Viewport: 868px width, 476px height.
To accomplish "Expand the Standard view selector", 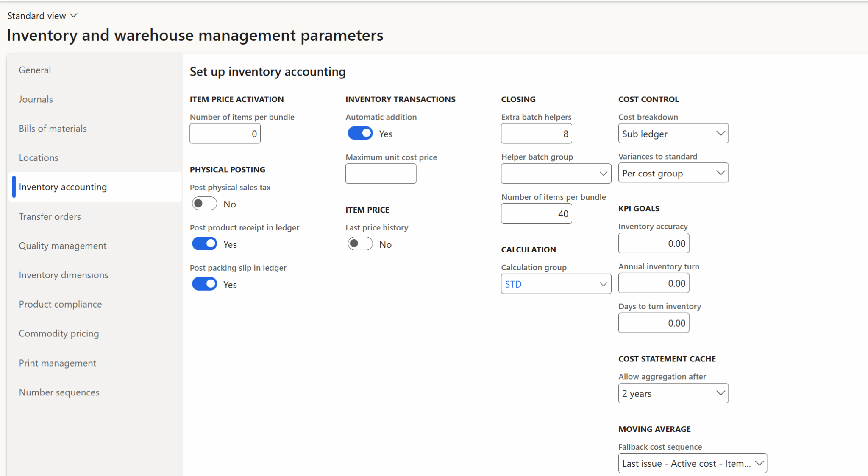I will tap(42, 15).
